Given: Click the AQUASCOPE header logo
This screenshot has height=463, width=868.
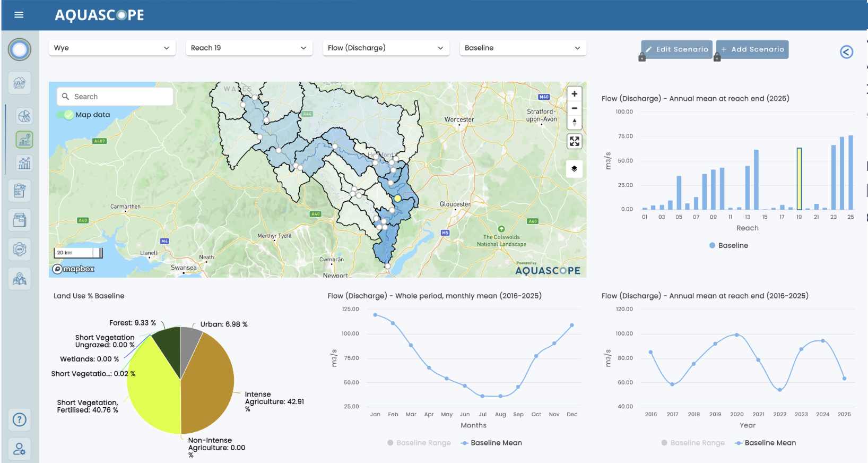Looking at the screenshot, I should 99,15.
